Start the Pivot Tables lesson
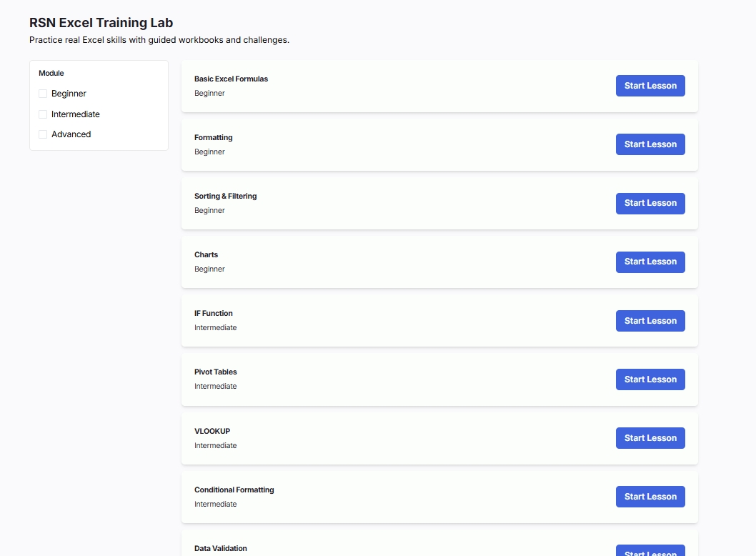756x556 pixels. 650,379
